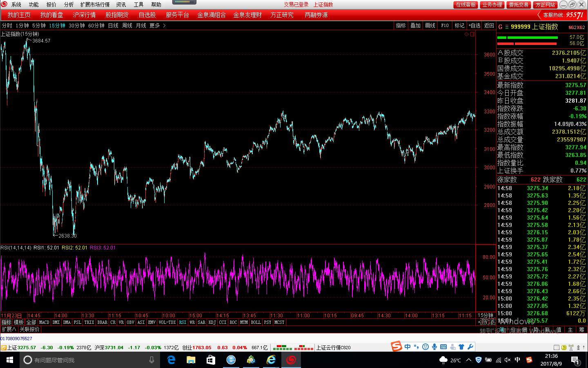The height and width of the screenshot is (368, 588).
Task: Select the 15分钟 period
Action: [x=57, y=25]
